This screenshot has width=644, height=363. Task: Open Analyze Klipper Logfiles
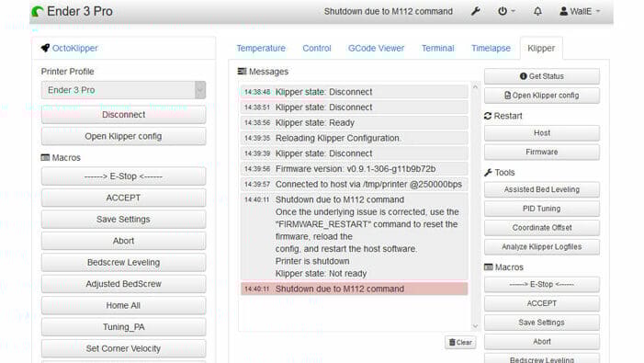tap(542, 247)
